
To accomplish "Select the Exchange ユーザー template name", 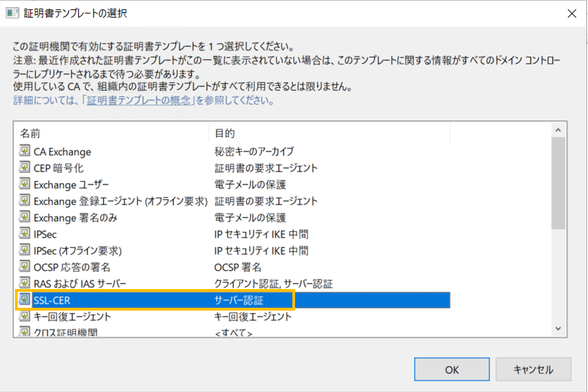I will pos(71,184).
